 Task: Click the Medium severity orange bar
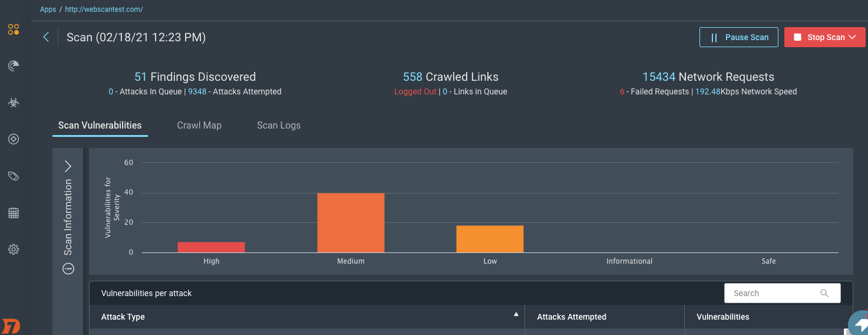[351, 223]
